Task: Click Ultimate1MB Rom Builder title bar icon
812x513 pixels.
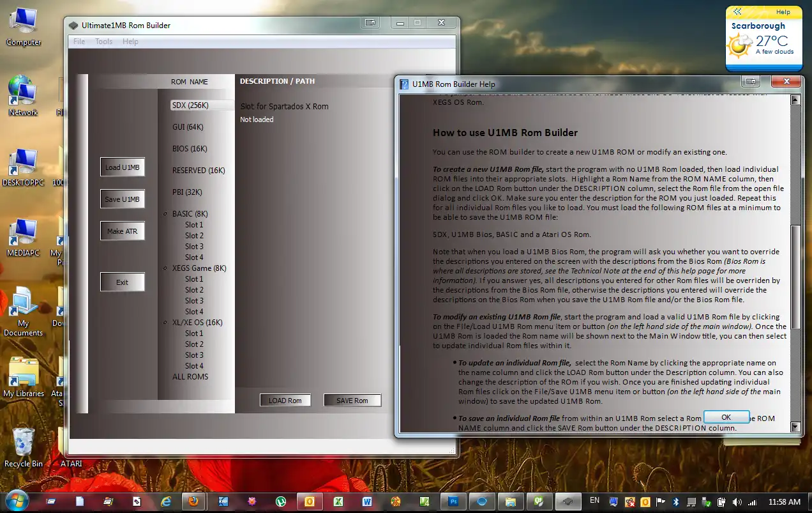Action: click(x=74, y=26)
